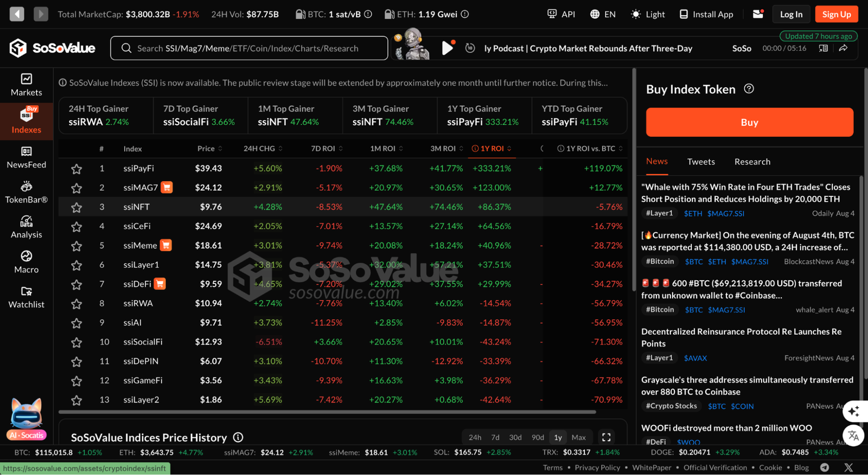Select the 24h chart range
868x475 pixels.
(475, 437)
